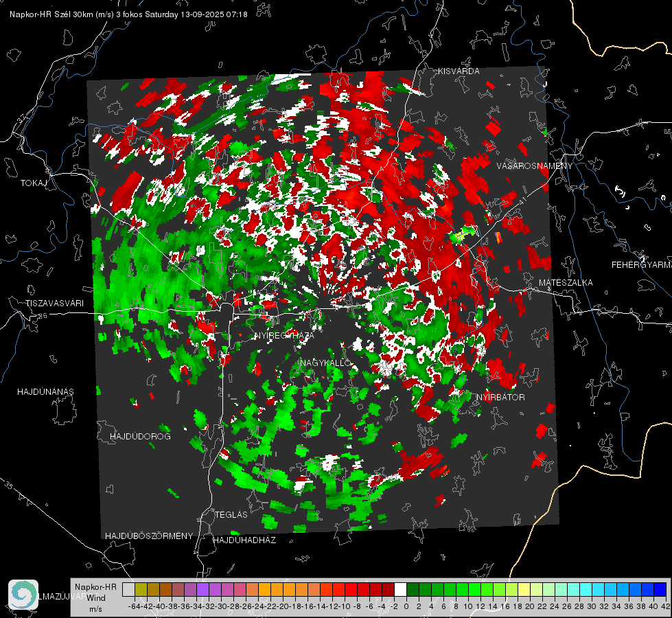Click the swirl weather logo icon

pyautogui.click(x=23, y=595)
